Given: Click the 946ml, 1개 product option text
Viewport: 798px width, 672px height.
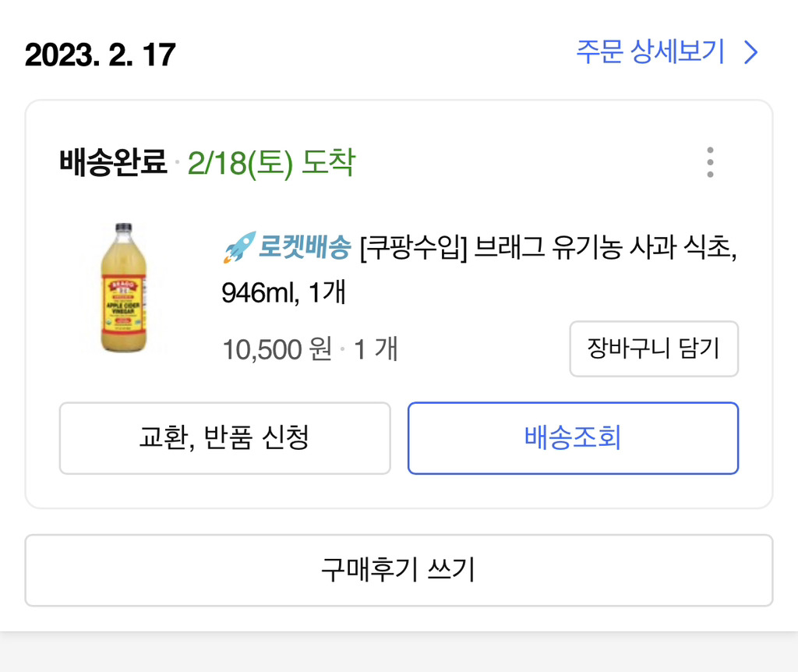Looking at the screenshot, I should (x=283, y=293).
